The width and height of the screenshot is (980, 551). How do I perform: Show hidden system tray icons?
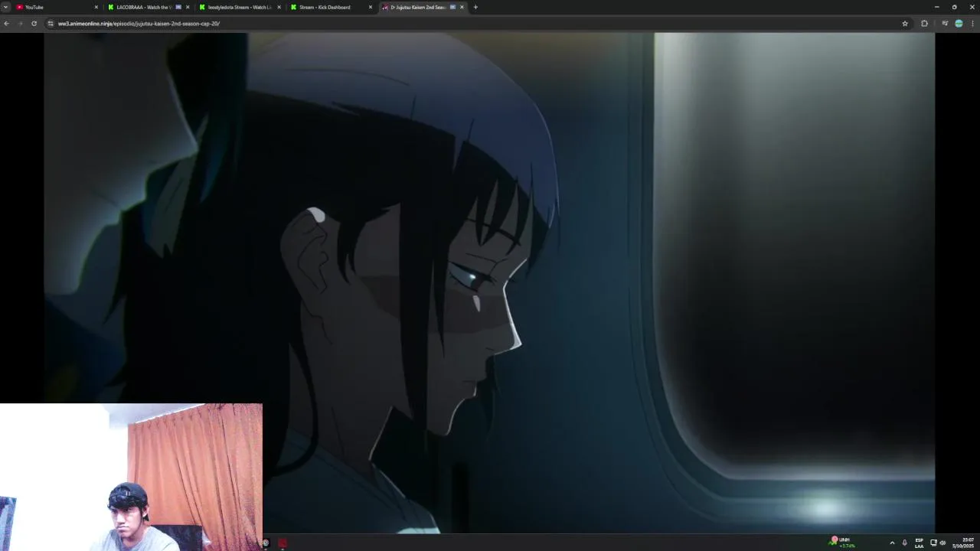click(x=892, y=543)
